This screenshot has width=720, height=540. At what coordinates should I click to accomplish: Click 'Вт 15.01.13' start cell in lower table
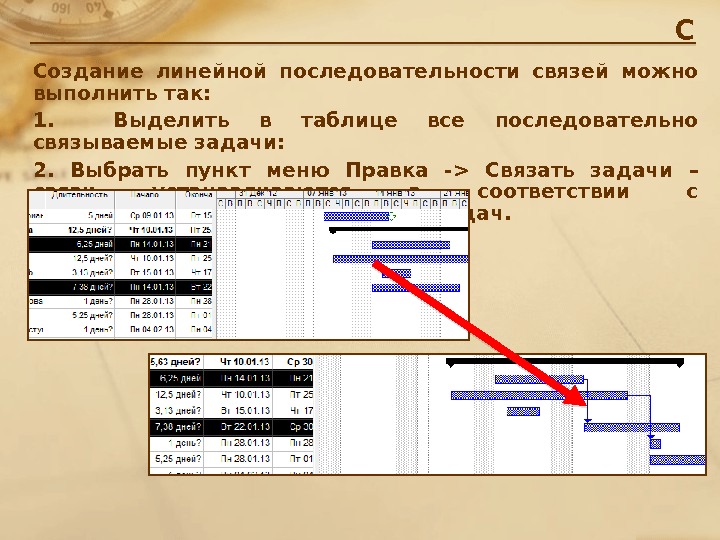point(244,411)
